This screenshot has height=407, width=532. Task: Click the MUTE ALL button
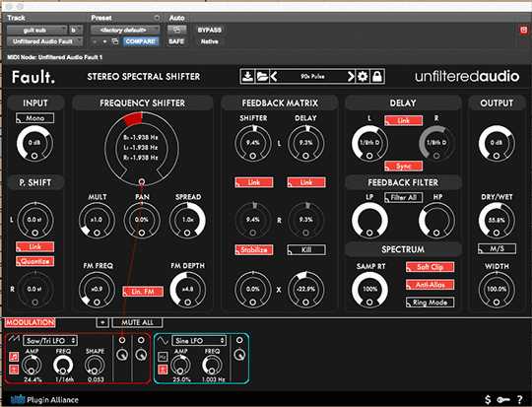click(x=137, y=322)
